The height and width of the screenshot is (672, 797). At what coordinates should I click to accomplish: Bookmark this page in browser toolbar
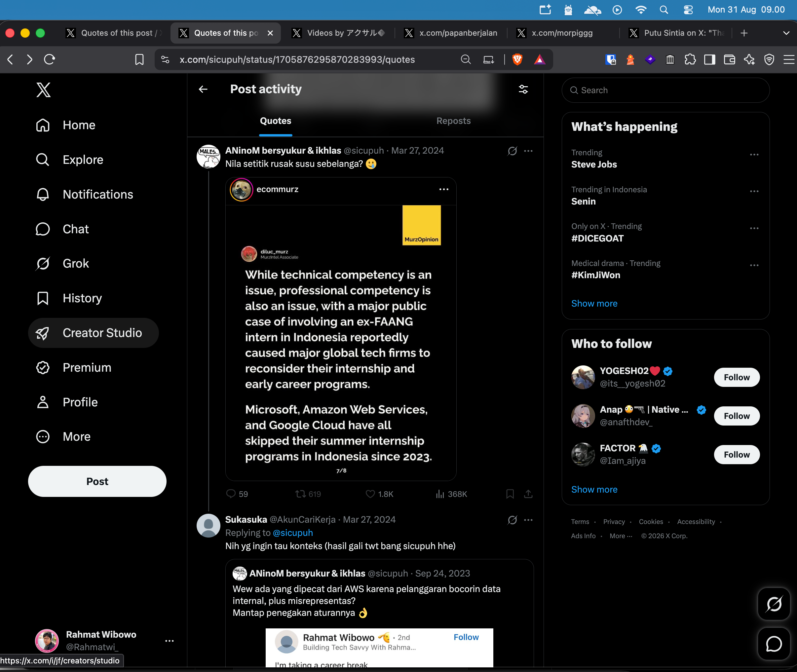139,59
